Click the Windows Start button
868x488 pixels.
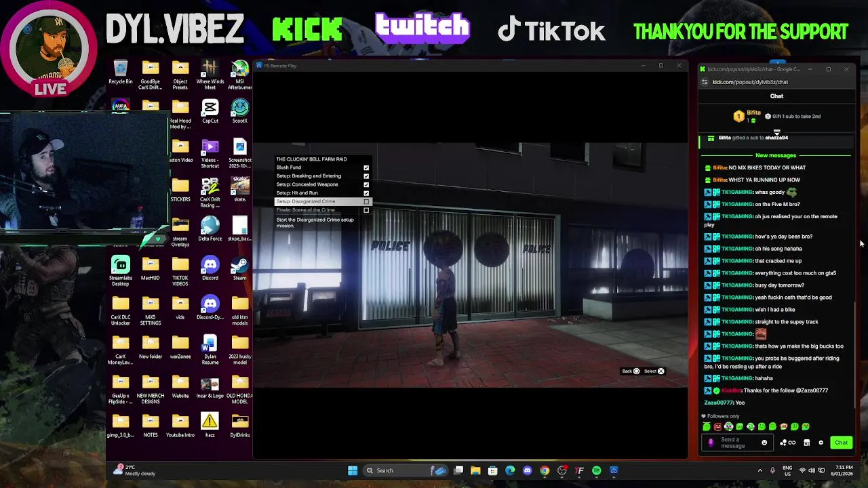(353, 470)
